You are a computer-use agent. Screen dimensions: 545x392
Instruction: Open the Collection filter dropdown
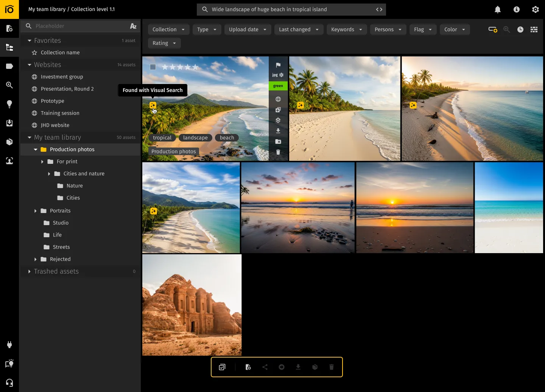click(168, 29)
